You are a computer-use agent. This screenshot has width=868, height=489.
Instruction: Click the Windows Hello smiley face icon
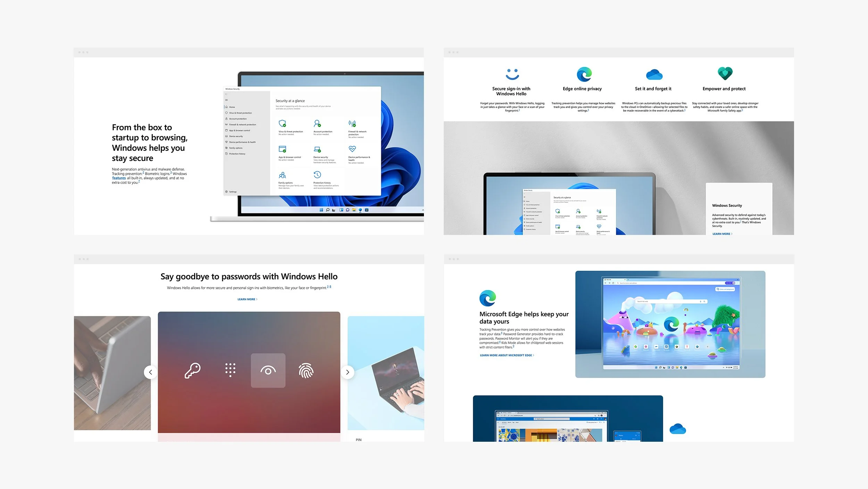coord(512,74)
